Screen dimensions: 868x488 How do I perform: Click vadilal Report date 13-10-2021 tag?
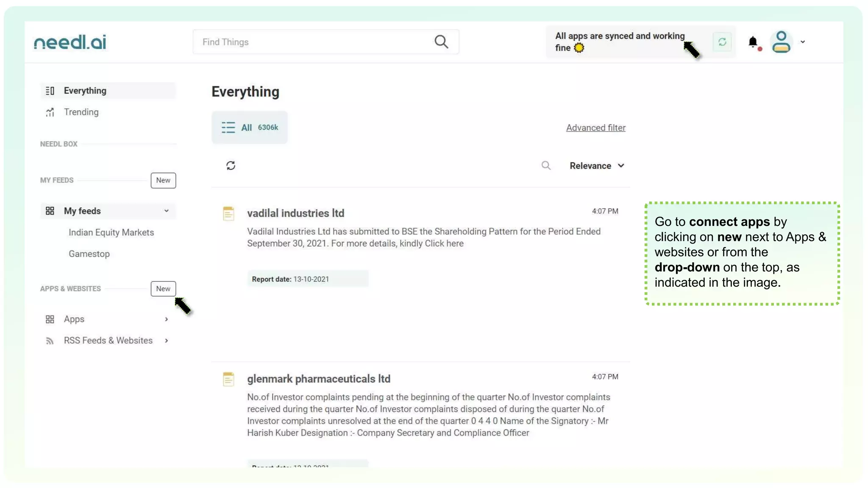(308, 279)
